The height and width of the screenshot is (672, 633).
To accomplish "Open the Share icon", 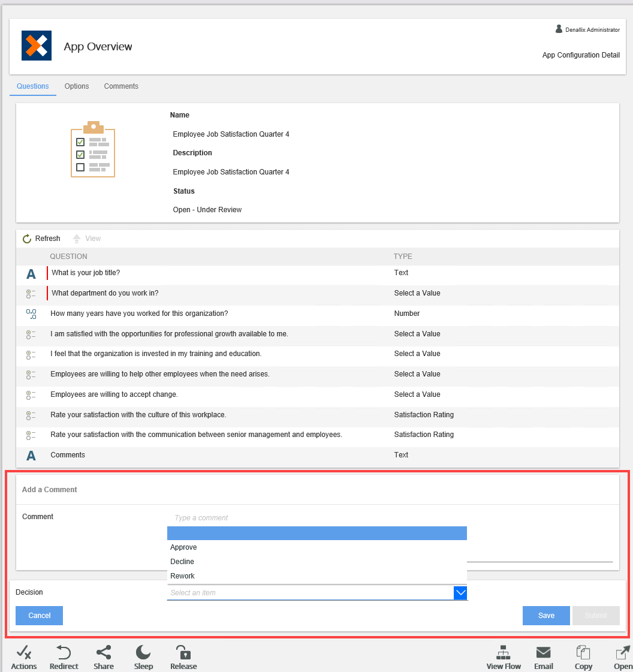I will (x=104, y=652).
